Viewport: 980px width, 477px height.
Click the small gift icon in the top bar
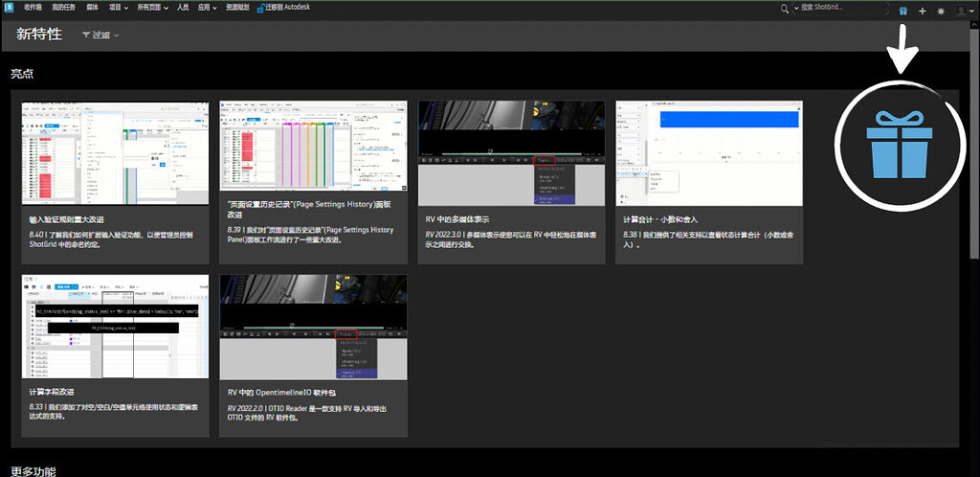pos(902,11)
